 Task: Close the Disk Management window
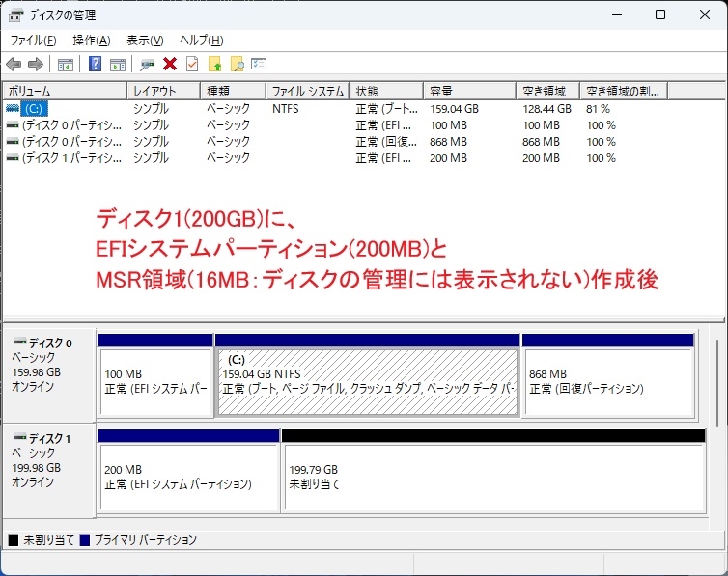point(704,14)
